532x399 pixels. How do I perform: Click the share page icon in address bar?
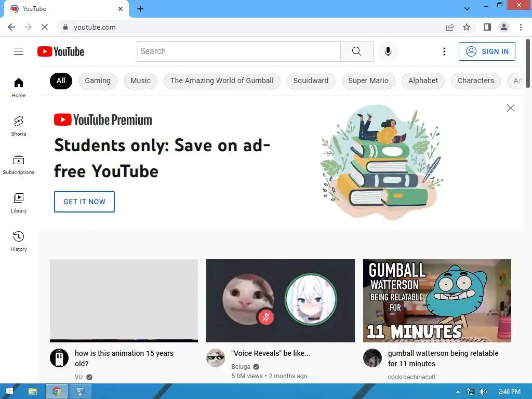click(450, 27)
